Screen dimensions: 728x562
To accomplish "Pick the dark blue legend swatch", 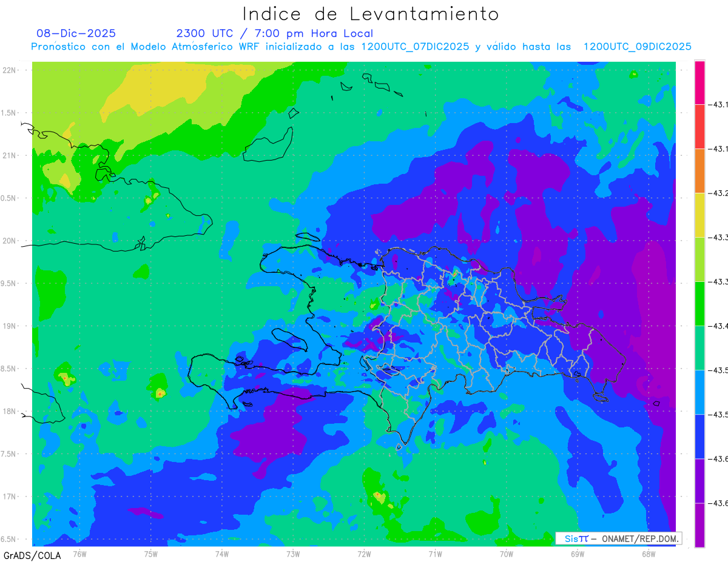I will pos(699,437).
